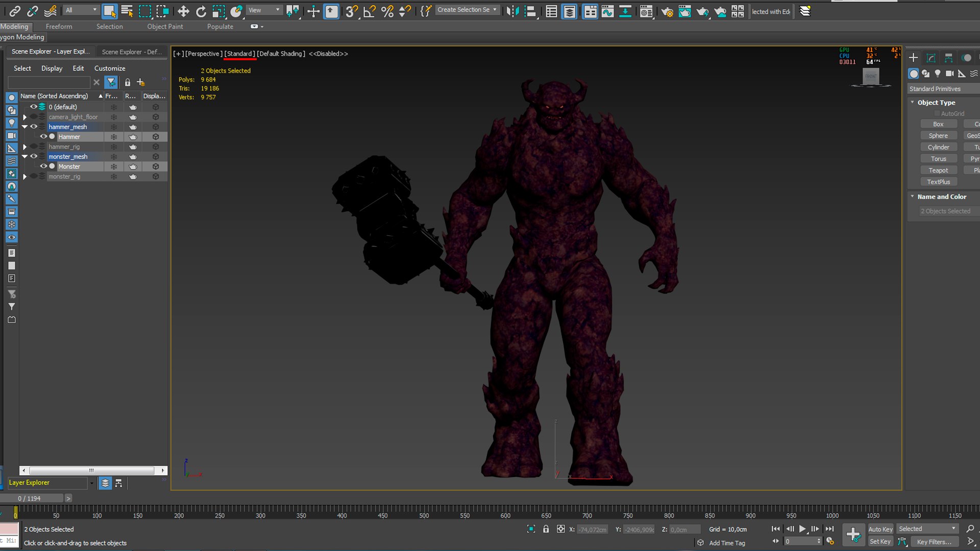This screenshot has height=551, width=980.
Task: Open the Rendered Frame Window icon
Action: tap(685, 11)
